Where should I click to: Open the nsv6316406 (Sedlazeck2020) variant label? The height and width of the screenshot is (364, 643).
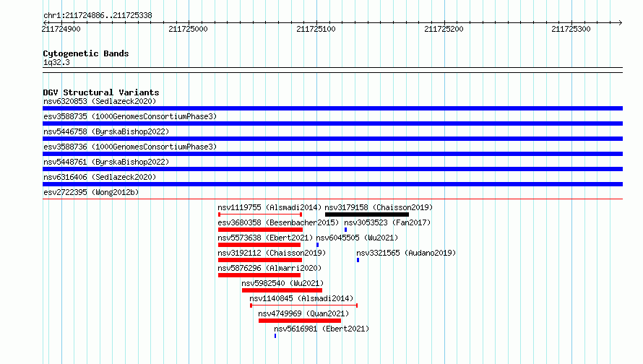(x=100, y=177)
